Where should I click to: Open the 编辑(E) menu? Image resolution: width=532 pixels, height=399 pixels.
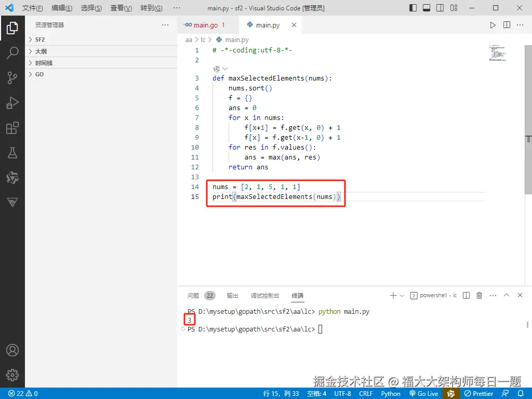pyautogui.click(x=62, y=8)
